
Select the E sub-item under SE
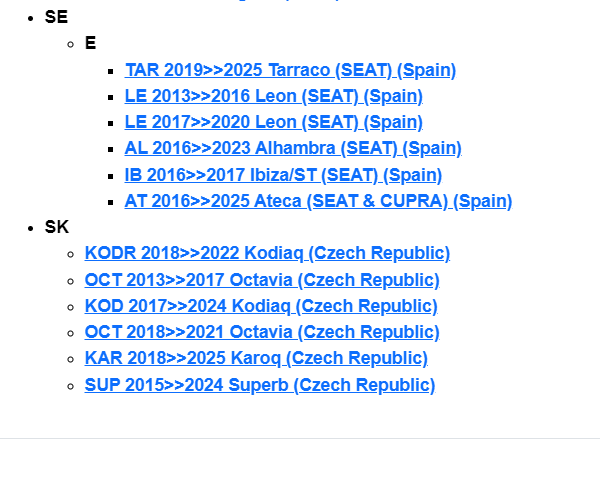[x=91, y=43]
